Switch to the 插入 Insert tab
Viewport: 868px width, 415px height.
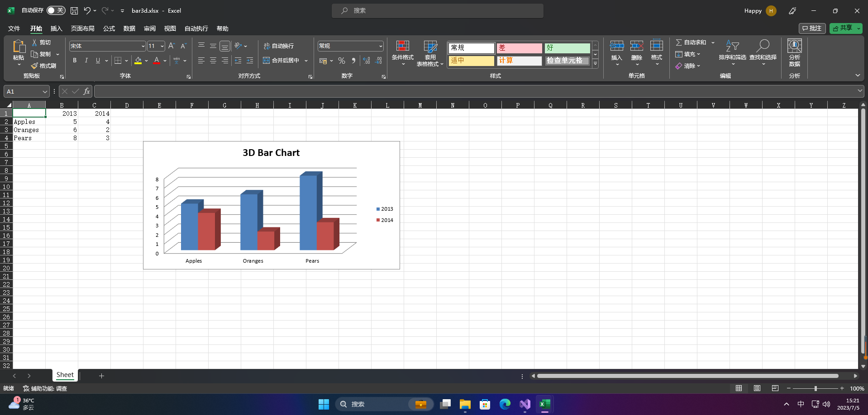pyautogui.click(x=57, y=28)
